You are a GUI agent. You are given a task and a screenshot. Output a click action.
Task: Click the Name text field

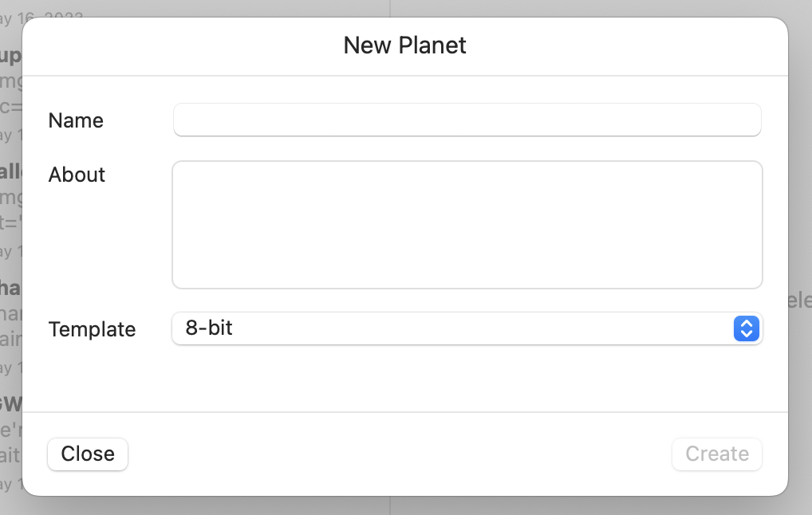click(x=467, y=120)
